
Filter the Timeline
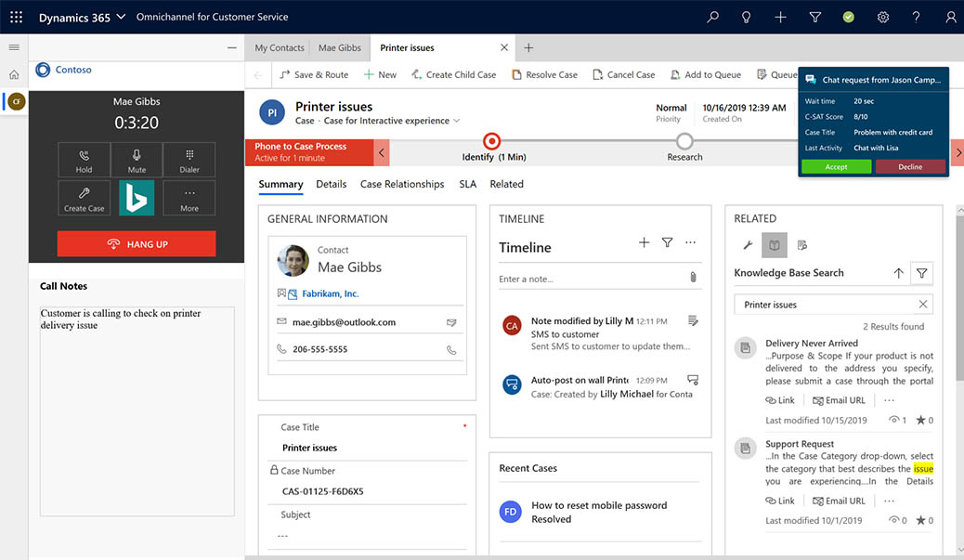(x=667, y=242)
